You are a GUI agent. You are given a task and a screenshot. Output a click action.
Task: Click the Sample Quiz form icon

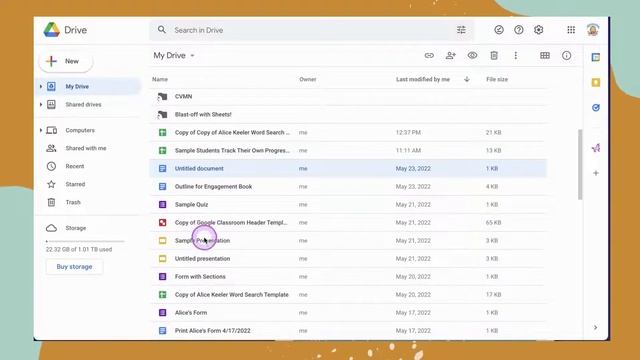click(162, 204)
